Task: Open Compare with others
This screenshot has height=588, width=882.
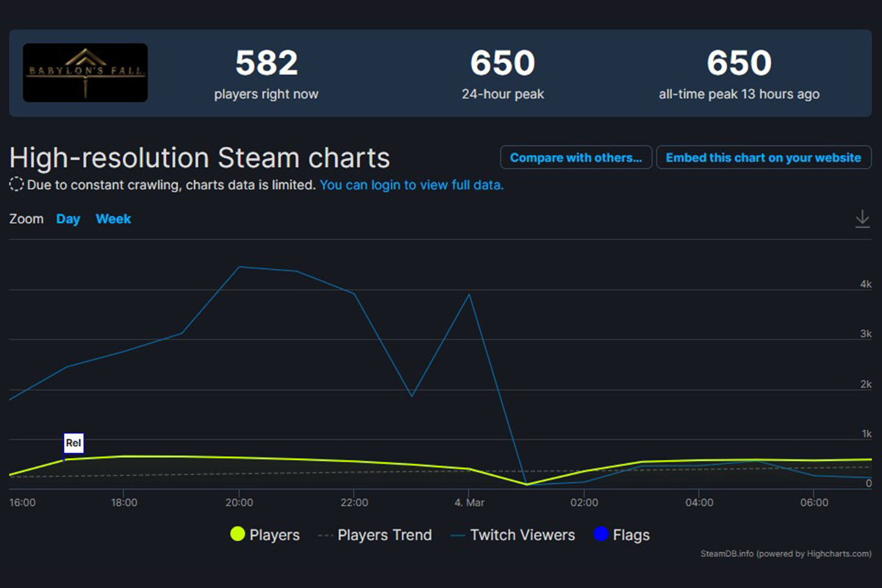Action: pyautogui.click(x=576, y=157)
